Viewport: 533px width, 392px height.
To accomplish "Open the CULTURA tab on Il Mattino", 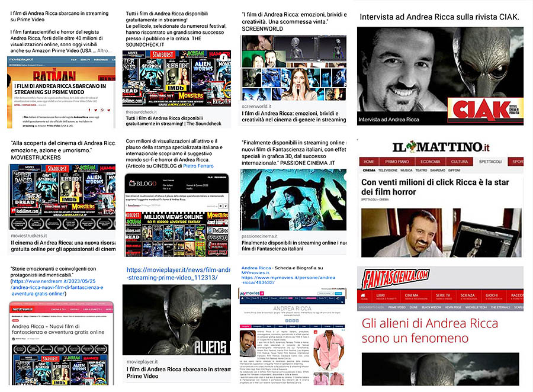I will tap(460, 162).
